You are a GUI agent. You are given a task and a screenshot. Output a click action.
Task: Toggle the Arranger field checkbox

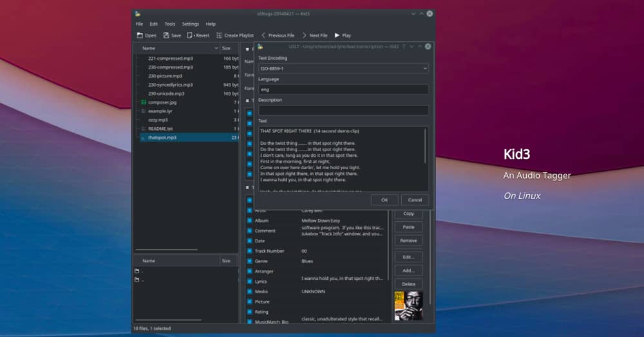[249, 271]
